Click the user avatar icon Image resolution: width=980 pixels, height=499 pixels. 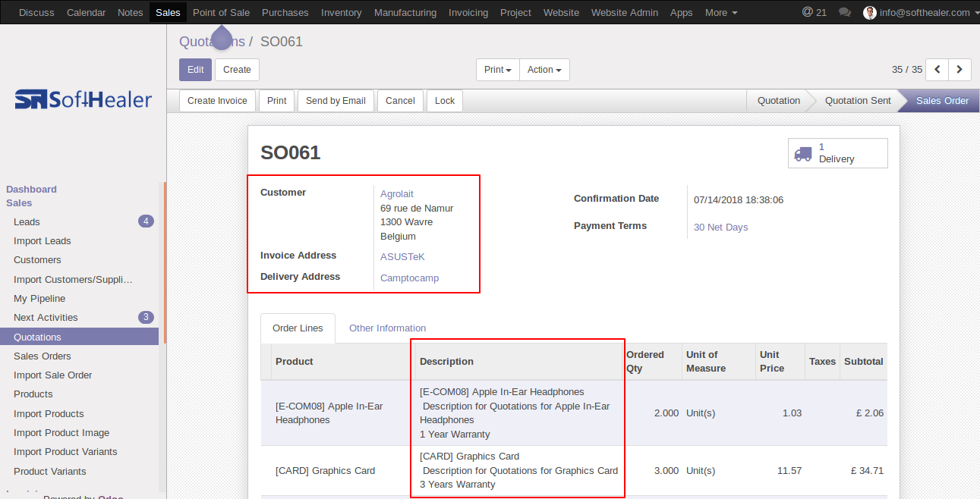[870, 12]
